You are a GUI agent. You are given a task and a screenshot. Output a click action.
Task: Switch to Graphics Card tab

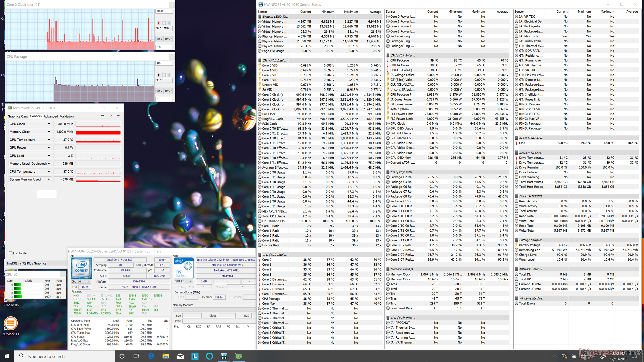[x=18, y=116]
